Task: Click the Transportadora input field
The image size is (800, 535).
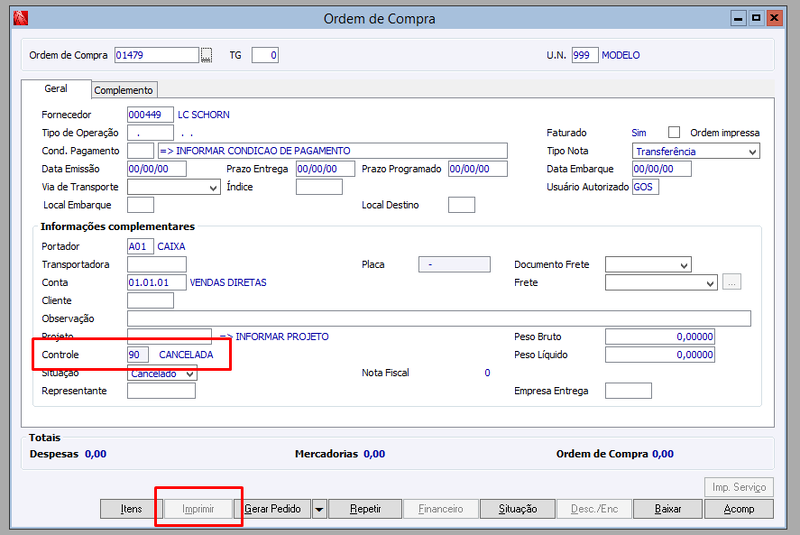Action: (157, 264)
